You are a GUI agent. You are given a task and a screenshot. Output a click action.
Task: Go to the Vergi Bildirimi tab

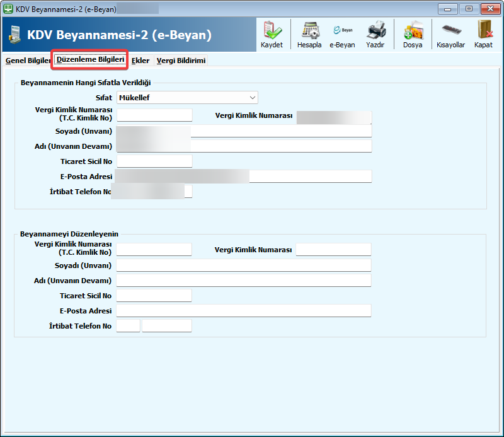click(181, 61)
